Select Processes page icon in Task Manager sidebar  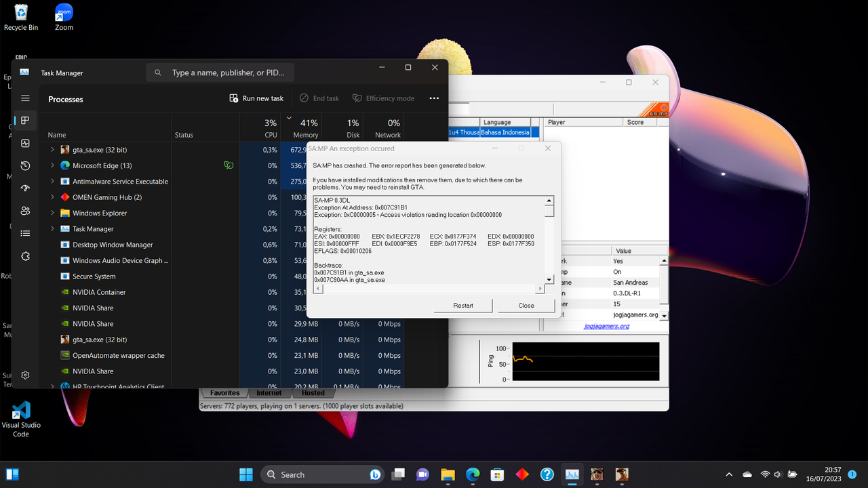25,121
